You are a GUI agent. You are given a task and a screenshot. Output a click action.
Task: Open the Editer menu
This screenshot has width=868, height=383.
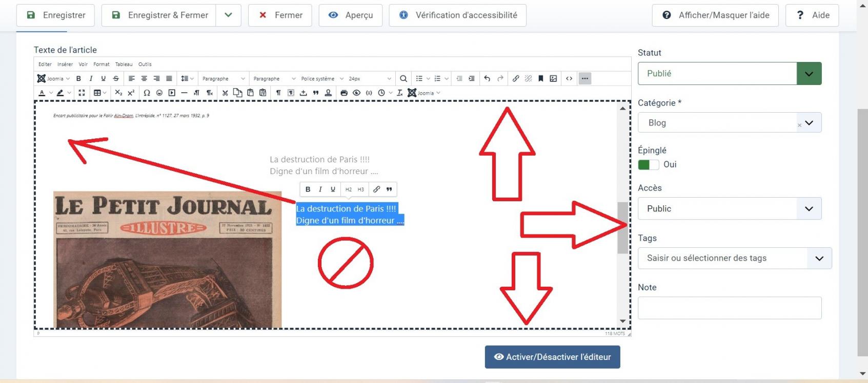click(x=45, y=64)
